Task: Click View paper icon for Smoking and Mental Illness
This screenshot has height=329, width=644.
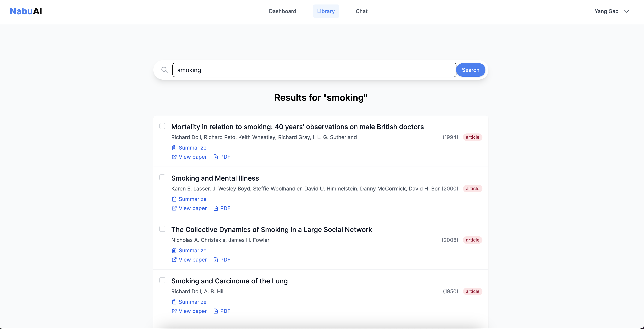Action: (174, 208)
